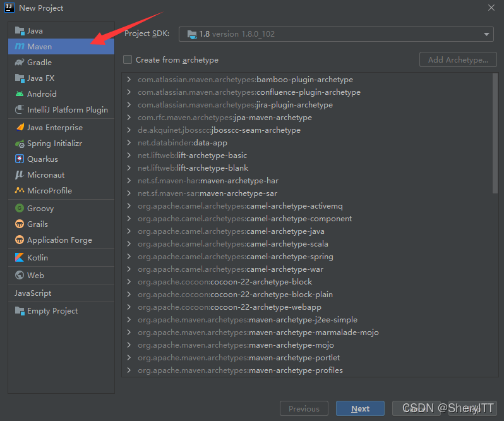Click the Java Enterprise icon
Screen dimensions: 504x421
click(20, 127)
